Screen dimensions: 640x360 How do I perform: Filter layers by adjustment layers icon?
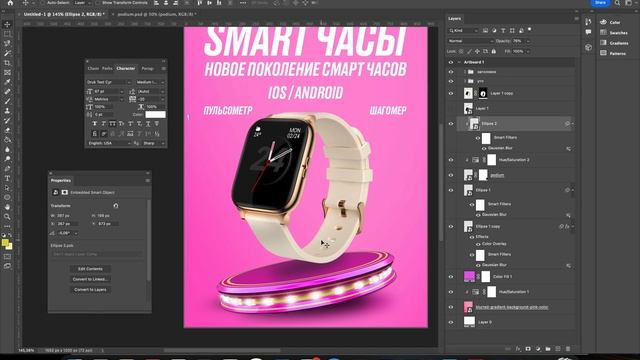(494, 31)
